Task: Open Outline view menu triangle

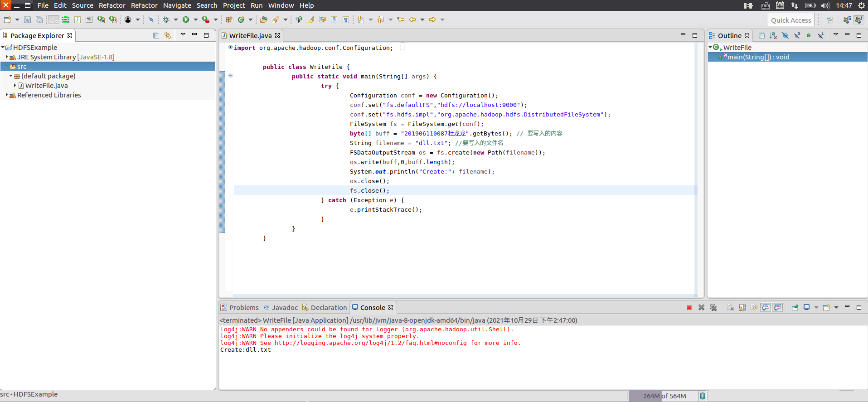Action: 836,35
